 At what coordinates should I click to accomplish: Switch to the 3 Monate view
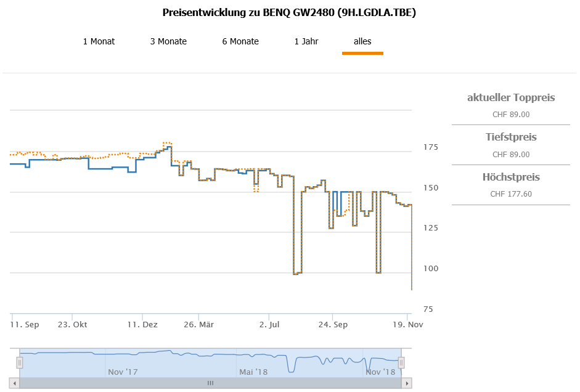pos(168,42)
